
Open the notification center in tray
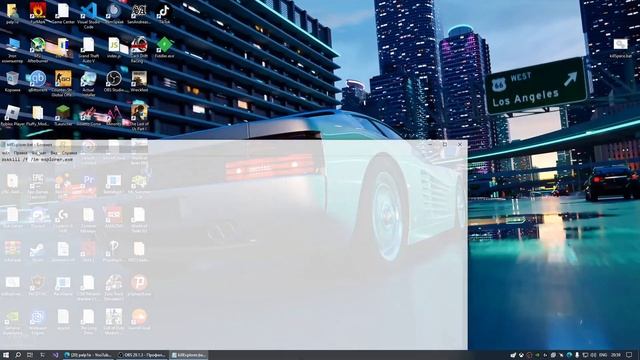point(629,355)
